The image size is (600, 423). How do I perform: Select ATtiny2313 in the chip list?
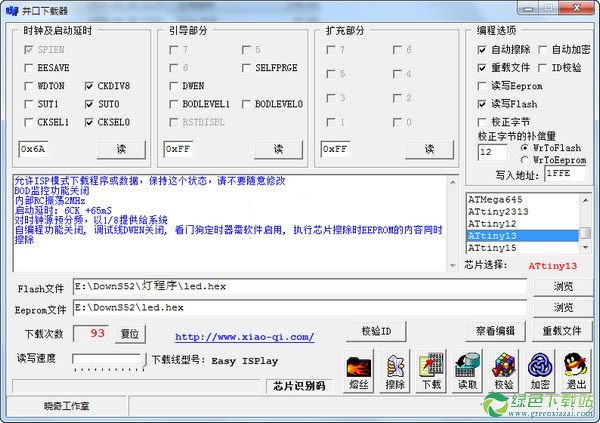(x=522, y=211)
